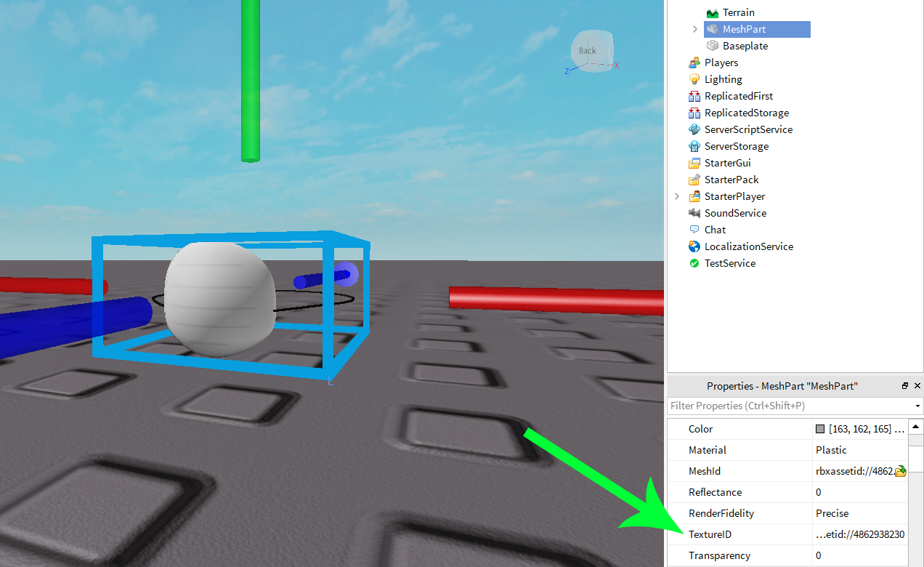
Task: Click the ReplicatedStorage icon
Action: point(694,113)
